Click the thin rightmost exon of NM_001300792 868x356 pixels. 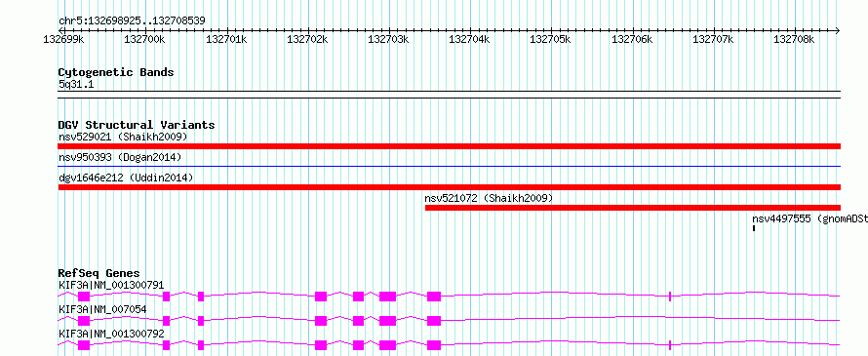670,345
